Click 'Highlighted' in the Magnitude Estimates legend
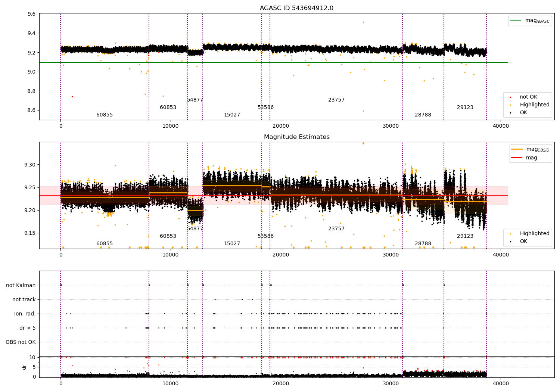 click(x=534, y=234)
